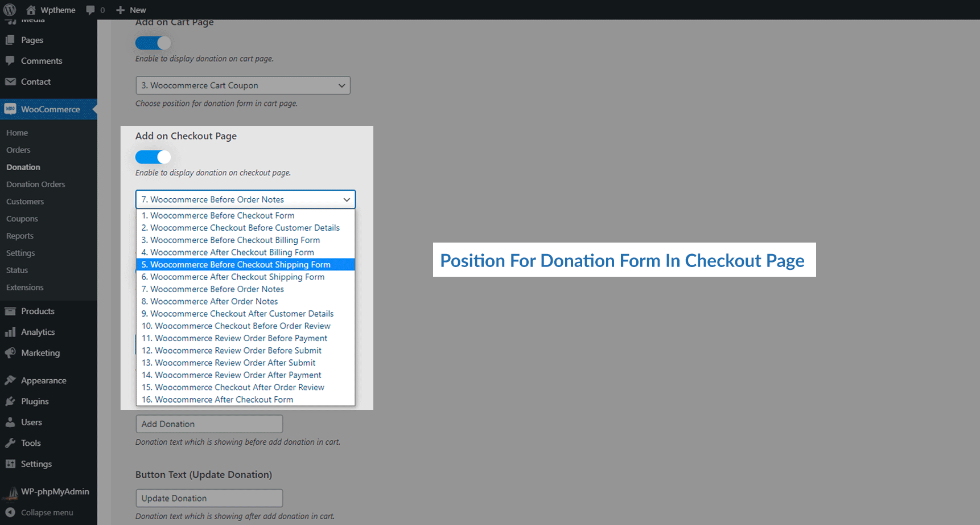The width and height of the screenshot is (980, 525).
Task: Toggle Add on Cart Page switch
Action: click(153, 43)
